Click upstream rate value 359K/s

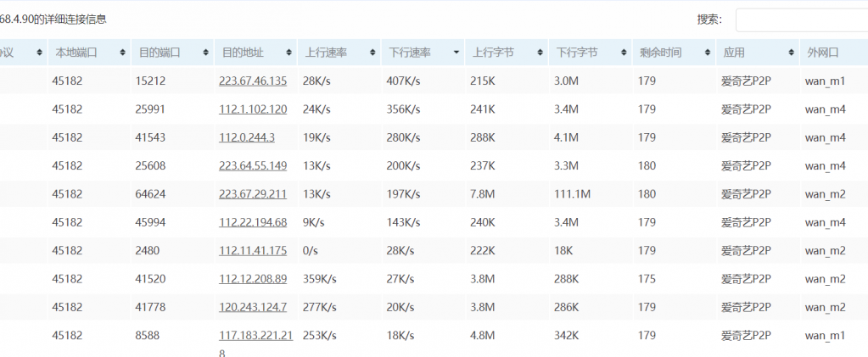click(x=319, y=279)
